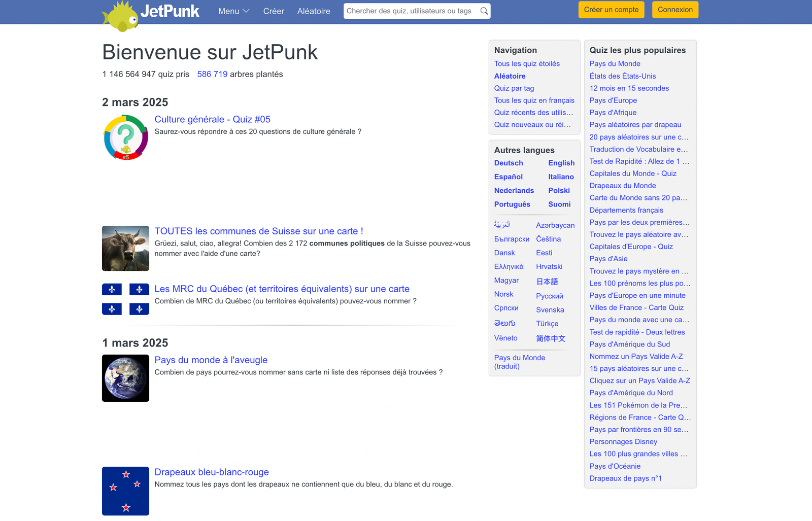Open Personnages Disney quiz

(x=623, y=442)
